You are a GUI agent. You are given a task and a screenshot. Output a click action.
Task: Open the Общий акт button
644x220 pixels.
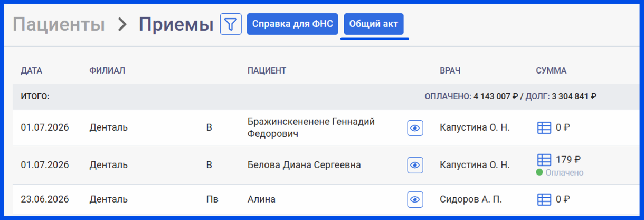click(374, 24)
